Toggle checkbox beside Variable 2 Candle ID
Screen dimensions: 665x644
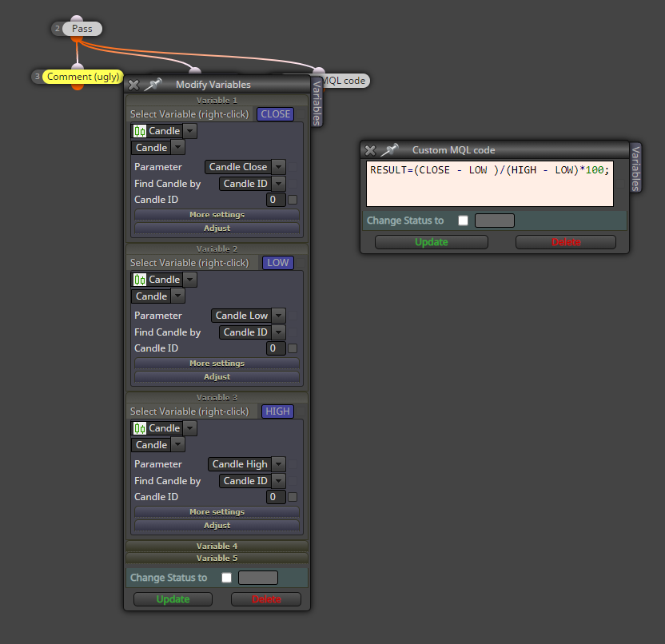point(293,348)
